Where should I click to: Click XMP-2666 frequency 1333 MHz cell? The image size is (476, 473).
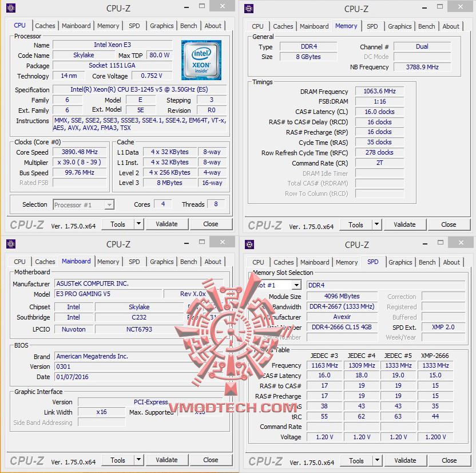pos(435,365)
